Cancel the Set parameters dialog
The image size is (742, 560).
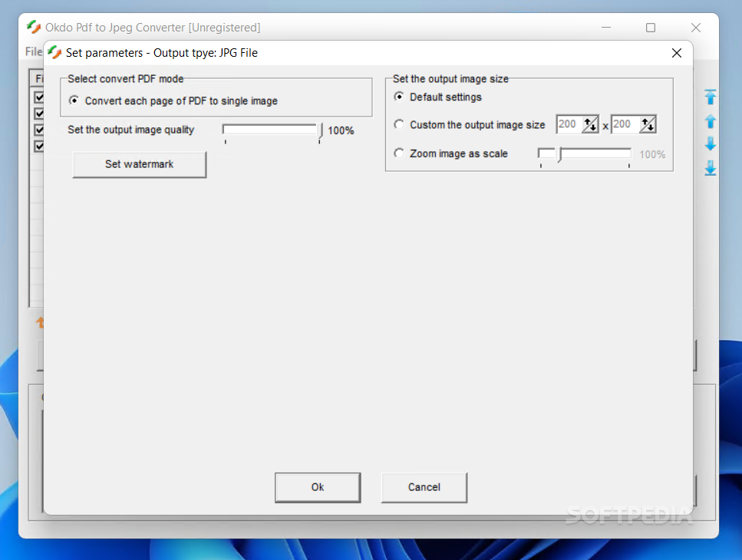pos(424,487)
